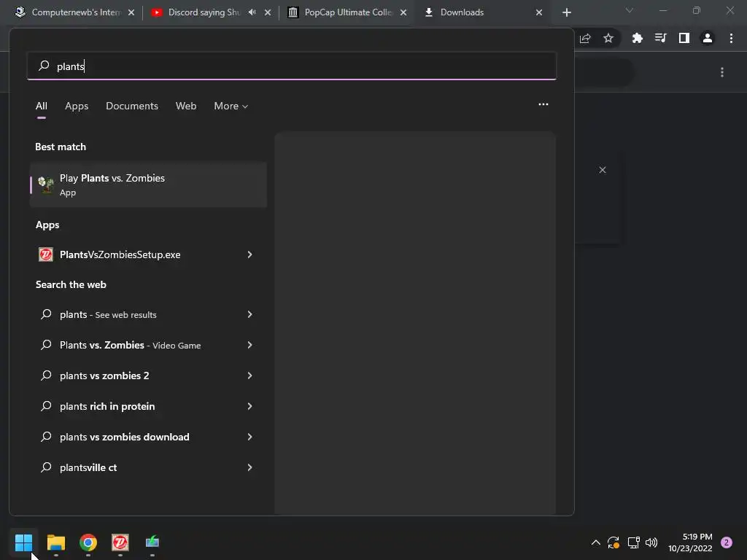747x560 pixels.
Task: Expand the More filter dropdown
Action: [231, 106]
